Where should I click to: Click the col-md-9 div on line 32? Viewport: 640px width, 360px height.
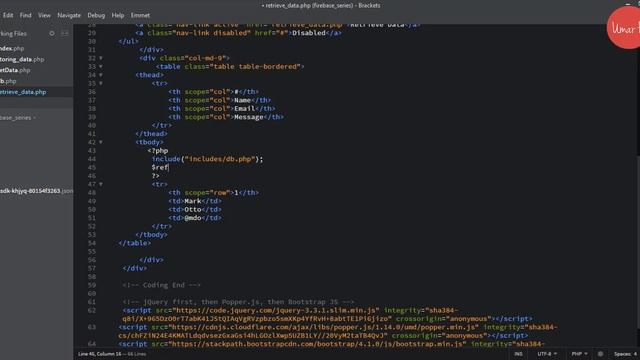[184, 58]
